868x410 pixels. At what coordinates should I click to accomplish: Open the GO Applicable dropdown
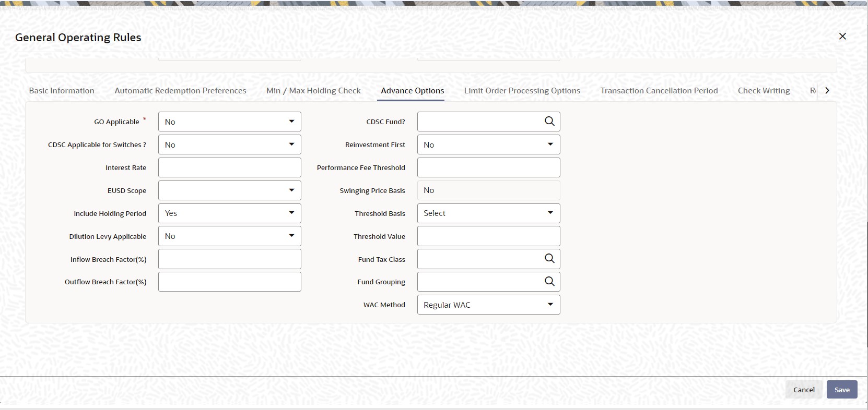click(230, 122)
